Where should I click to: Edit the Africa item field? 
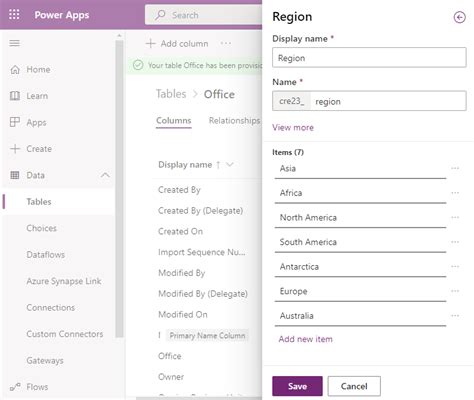[x=360, y=193]
